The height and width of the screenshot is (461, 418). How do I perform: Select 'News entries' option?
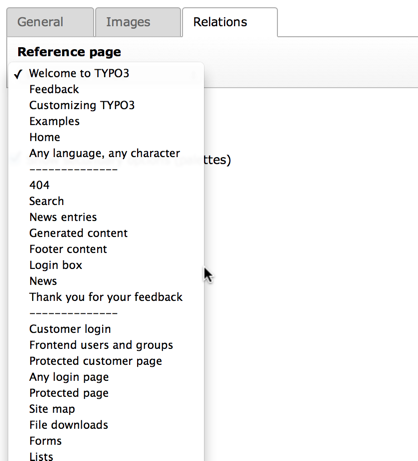coord(106,217)
